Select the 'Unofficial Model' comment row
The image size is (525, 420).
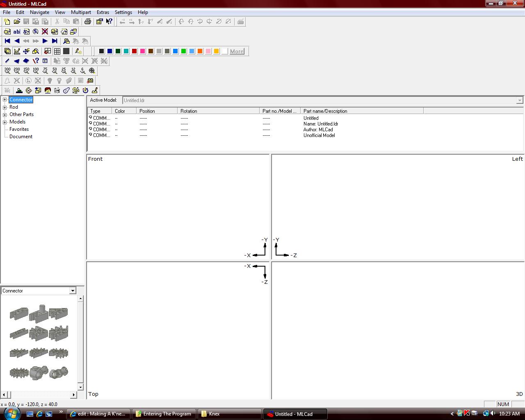pyautogui.click(x=305, y=135)
